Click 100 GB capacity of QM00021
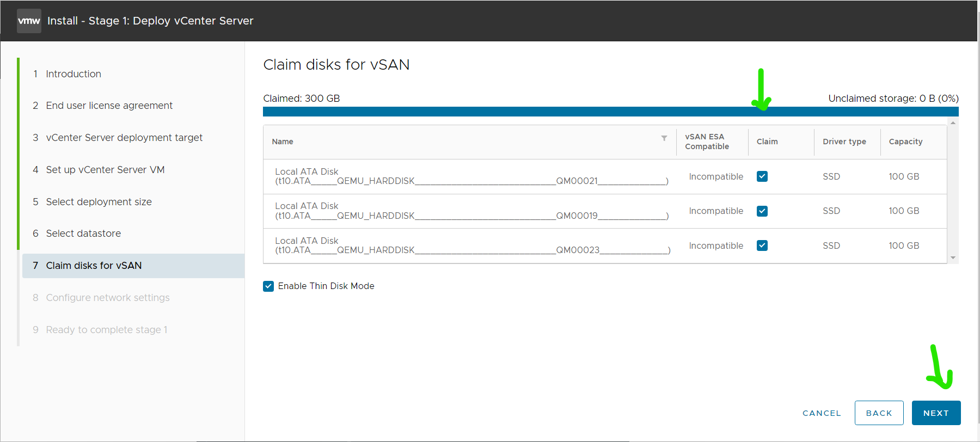This screenshot has height=442, width=980. coord(904,176)
